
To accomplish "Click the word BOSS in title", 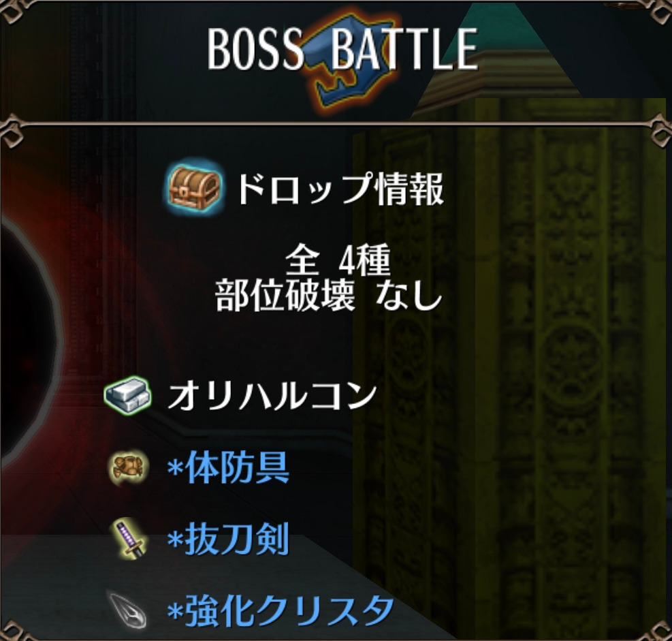I will 255,48.
